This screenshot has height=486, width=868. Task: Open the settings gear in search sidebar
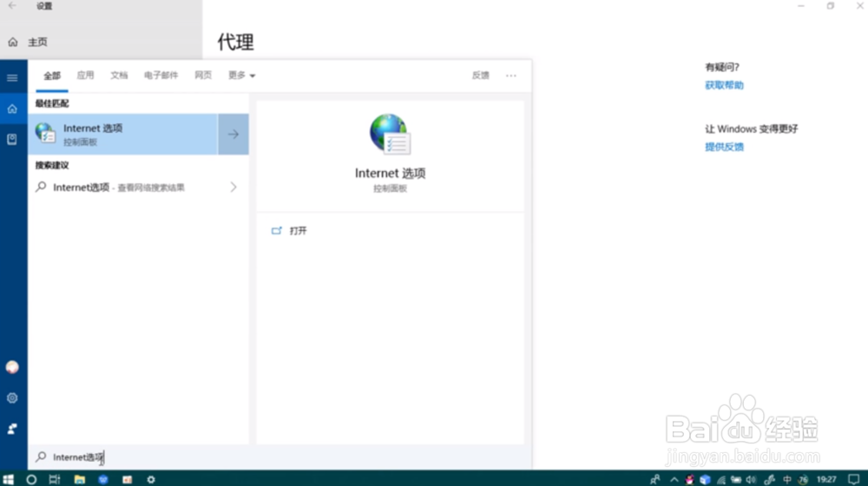pyautogui.click(x=12, y=398)
